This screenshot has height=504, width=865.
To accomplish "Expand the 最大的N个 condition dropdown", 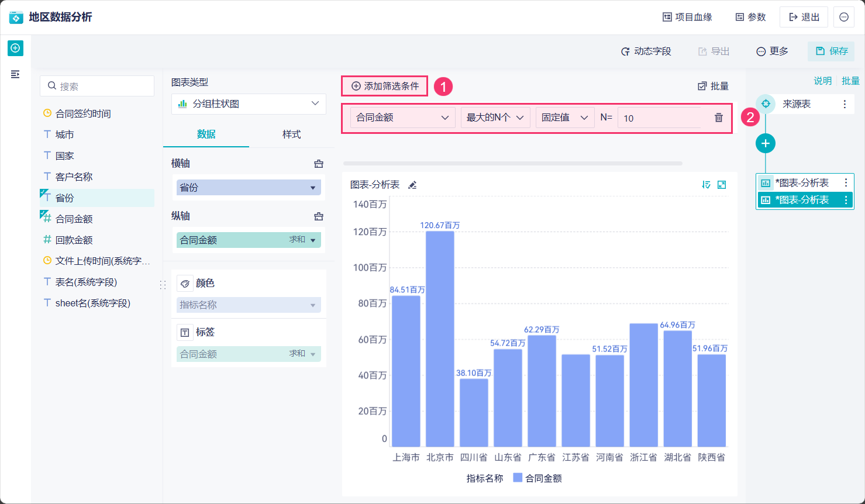I will [495, 118].
